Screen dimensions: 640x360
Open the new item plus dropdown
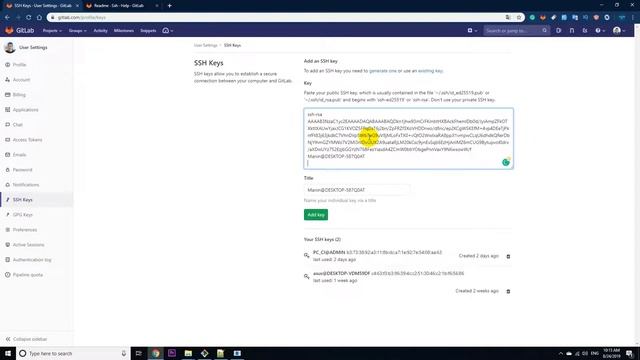pos(472,31)
